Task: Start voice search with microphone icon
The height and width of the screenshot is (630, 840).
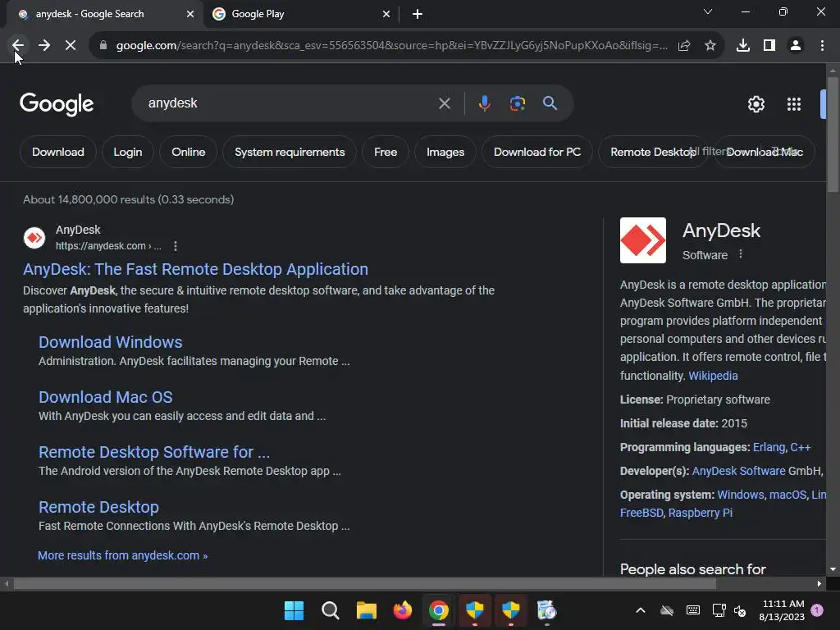Action: tap(484, 103)
